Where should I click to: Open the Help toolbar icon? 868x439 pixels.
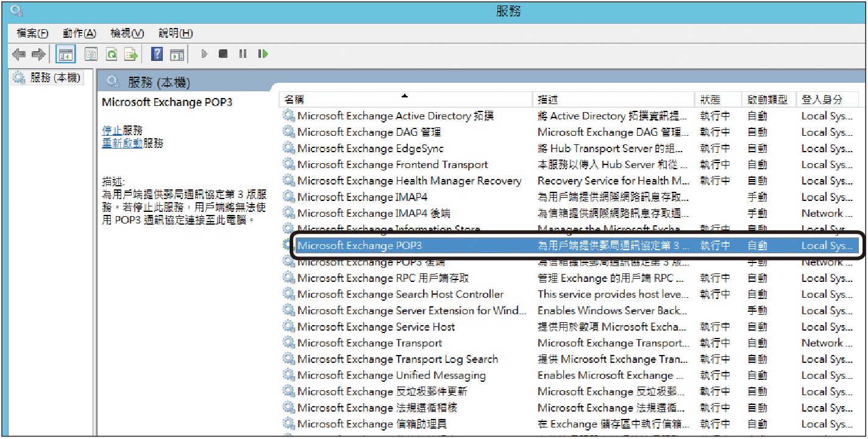157,54
